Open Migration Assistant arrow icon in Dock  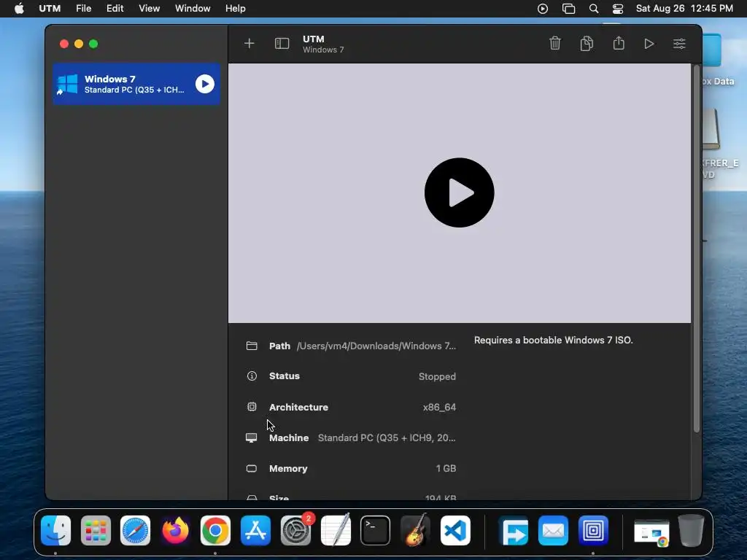514,531
